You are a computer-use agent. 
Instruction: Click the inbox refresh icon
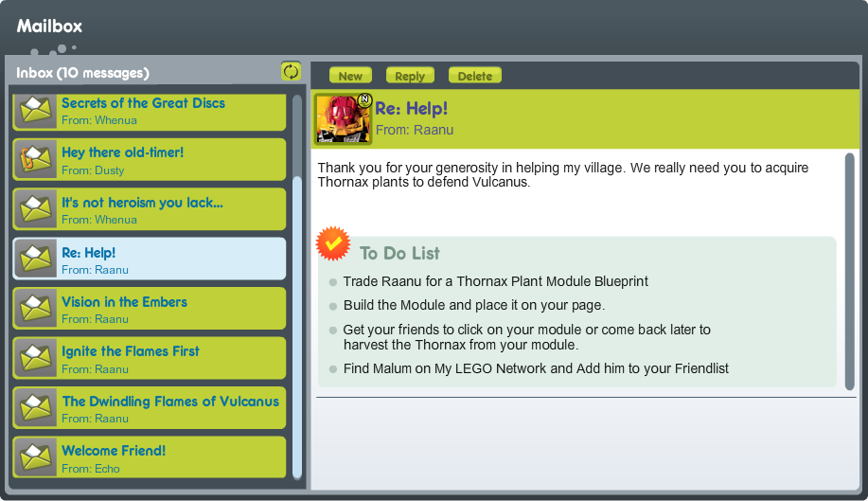click(x=291, y=71)
